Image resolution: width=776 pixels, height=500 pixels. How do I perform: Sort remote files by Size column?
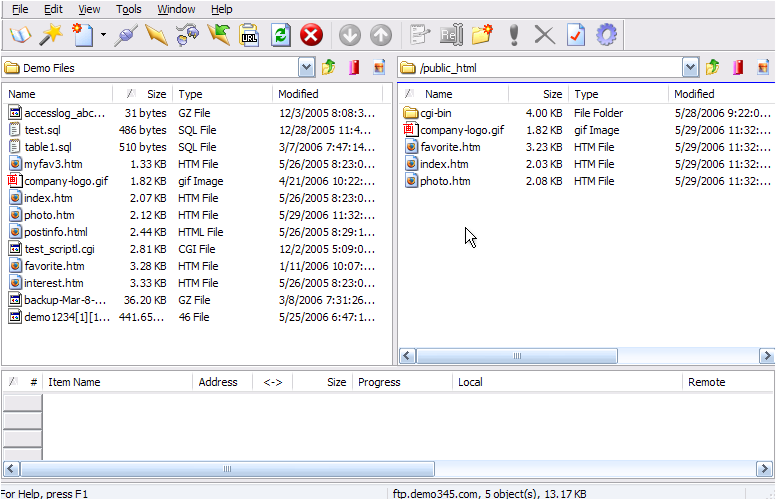tap(552, 94)
